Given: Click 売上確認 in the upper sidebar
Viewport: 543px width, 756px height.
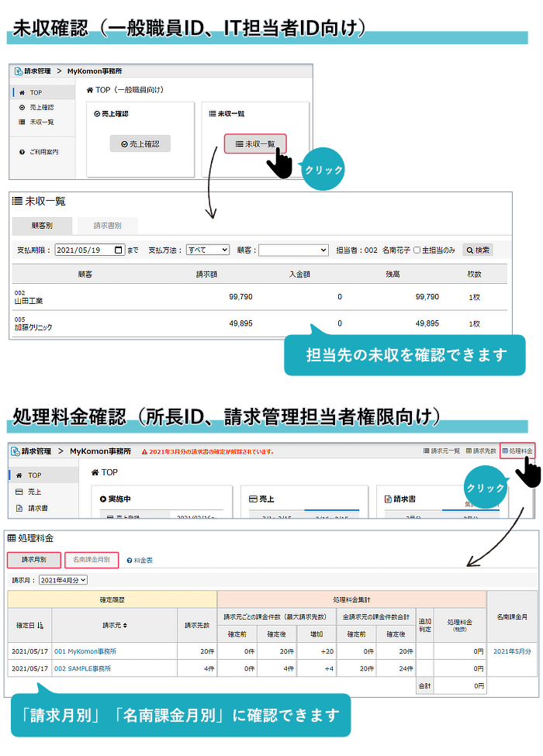Looking at the screenshot, I should pos(40,107).
